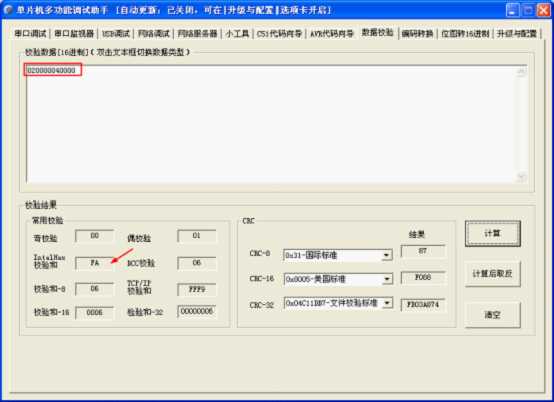This screenshot has height=402, width=554.
Task: Click the BCC校验 result field
Action: 196,263
